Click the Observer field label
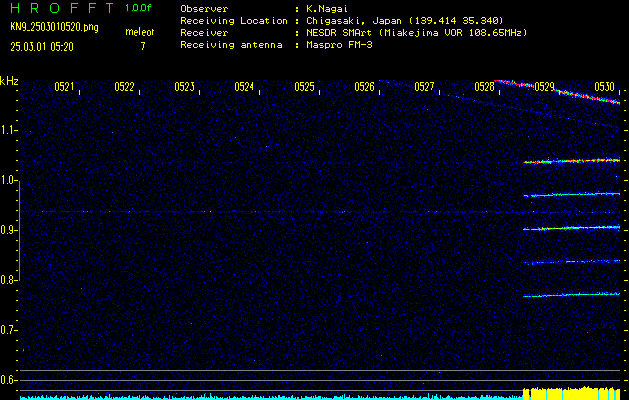This screenshot has width=629, height=400. pos(204,9)
